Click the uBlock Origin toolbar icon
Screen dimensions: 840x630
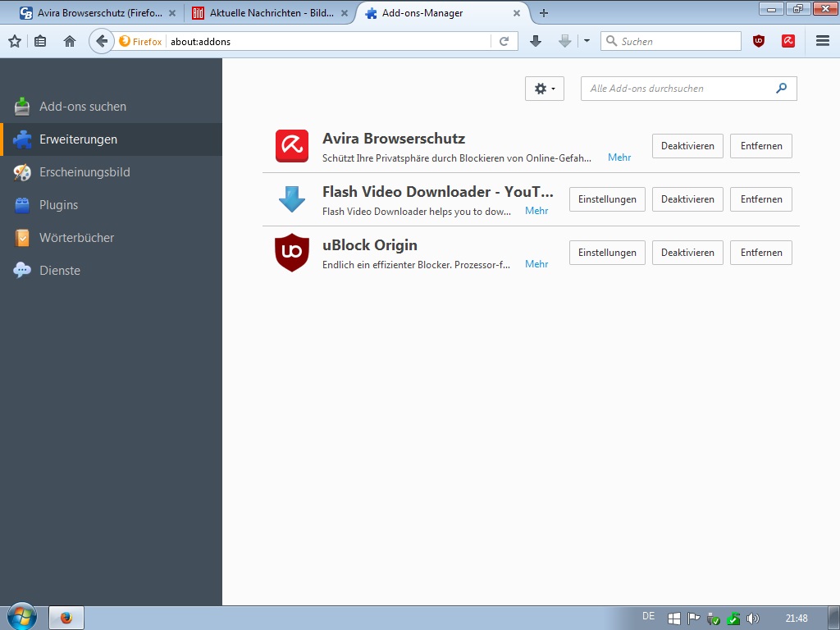759,41
